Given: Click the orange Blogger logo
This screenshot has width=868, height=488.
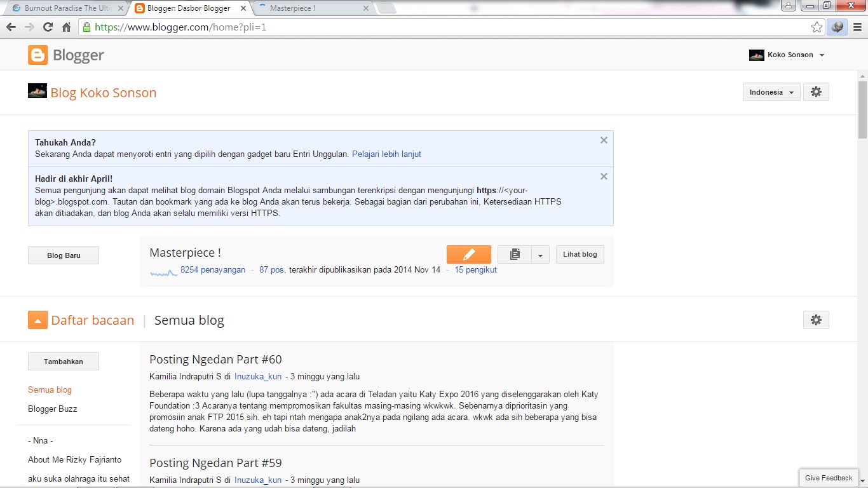Looking at the screenshot, I should tap(37, 55).
